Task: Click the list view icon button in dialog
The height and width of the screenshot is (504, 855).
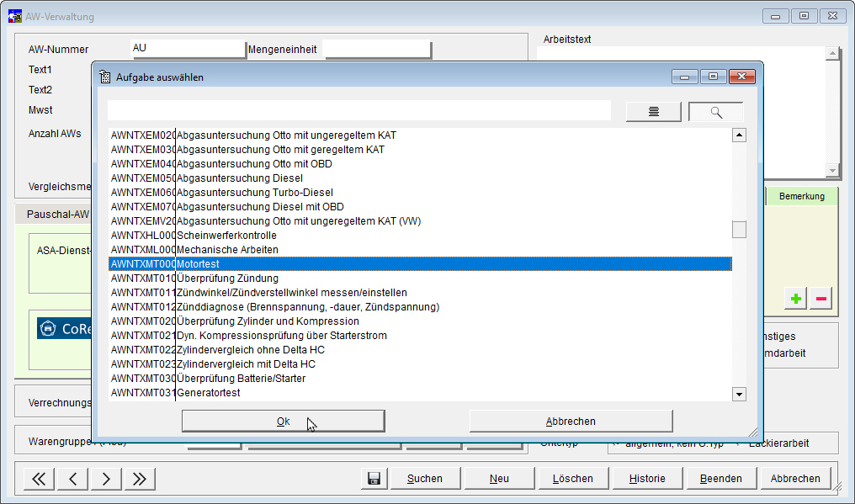Action: click(x=653, y=112)
